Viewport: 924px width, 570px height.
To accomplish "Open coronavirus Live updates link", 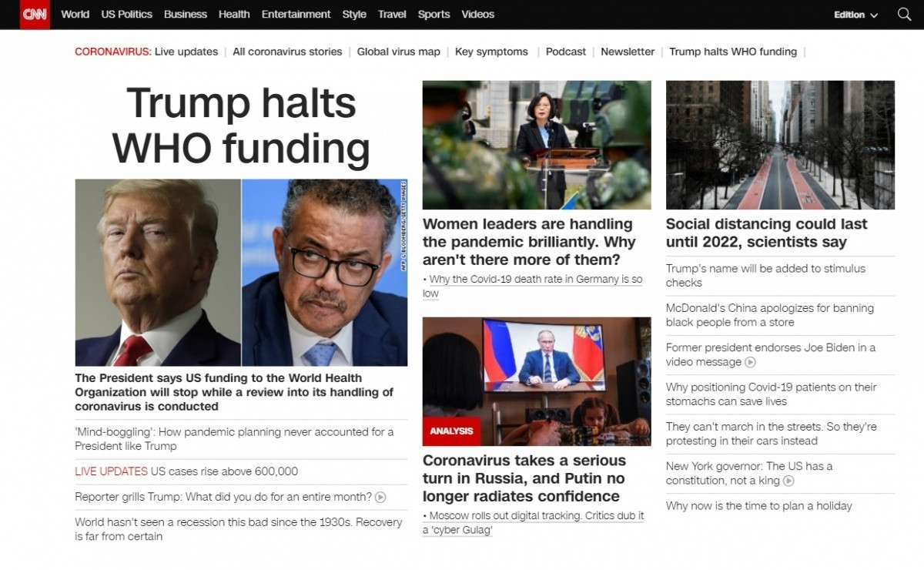I will click(186, 52).
